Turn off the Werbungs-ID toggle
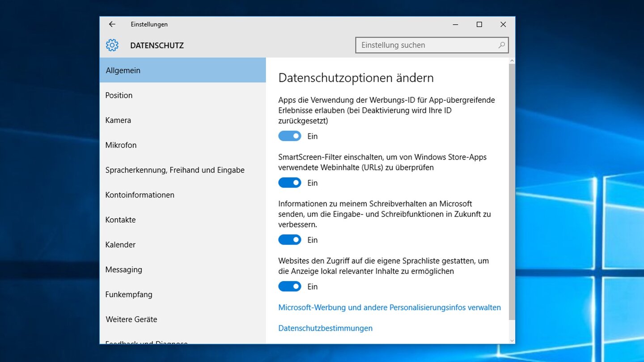This screenshot has width=644, height=362. pyautogui.click(x=290, y=136)
